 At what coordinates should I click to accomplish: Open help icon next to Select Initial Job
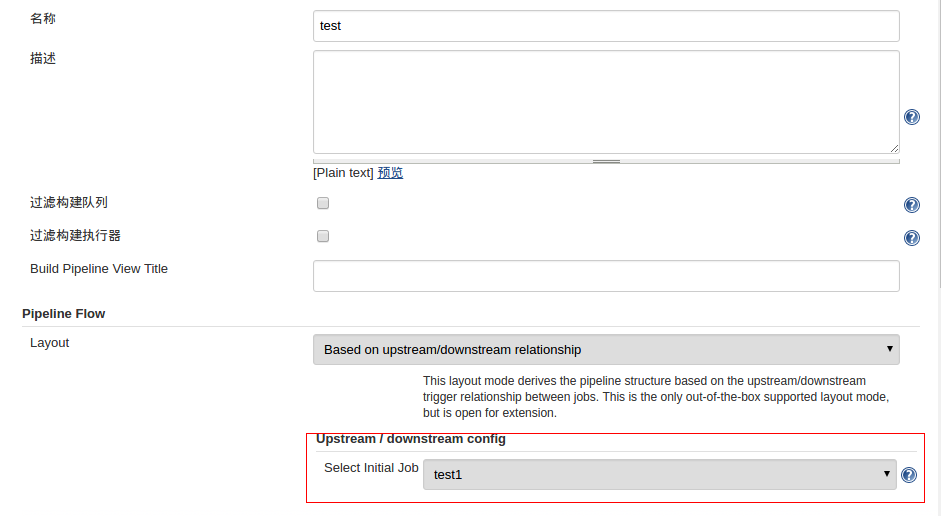click(x=909, y=475)
